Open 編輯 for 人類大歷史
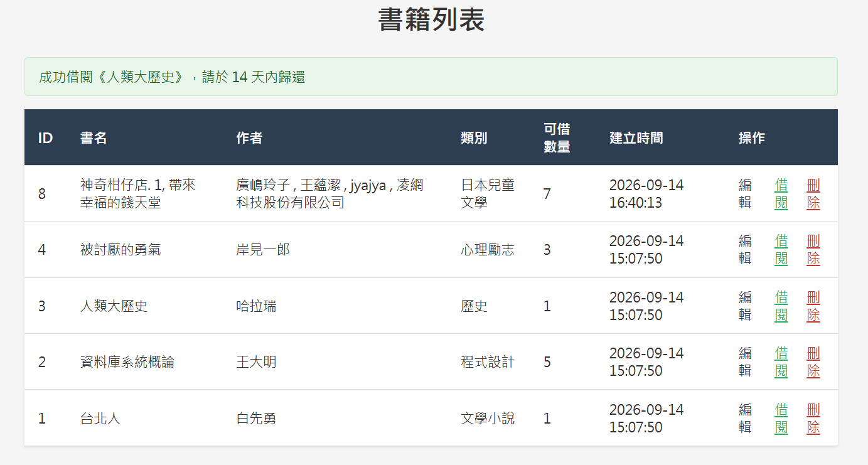Screen dimensions: 868x465 click(745, 306)
